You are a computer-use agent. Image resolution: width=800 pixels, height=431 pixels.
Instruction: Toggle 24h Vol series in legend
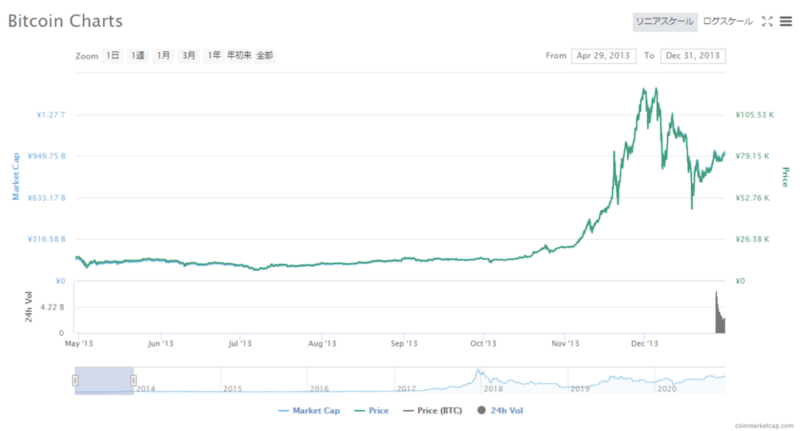(x=500, y=411)
